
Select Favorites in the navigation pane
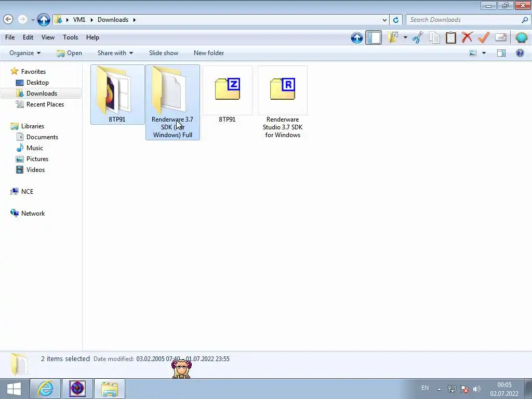[29, 72]
